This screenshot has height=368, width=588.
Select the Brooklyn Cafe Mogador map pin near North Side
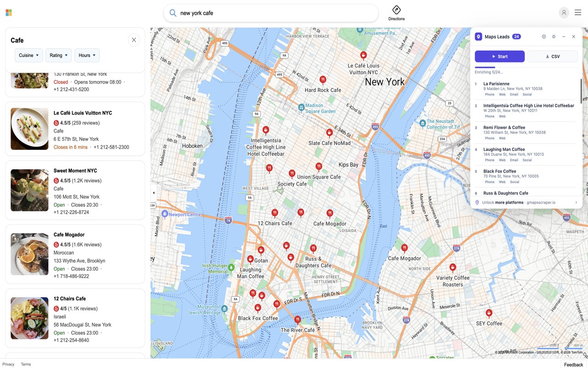click(404, 248)
